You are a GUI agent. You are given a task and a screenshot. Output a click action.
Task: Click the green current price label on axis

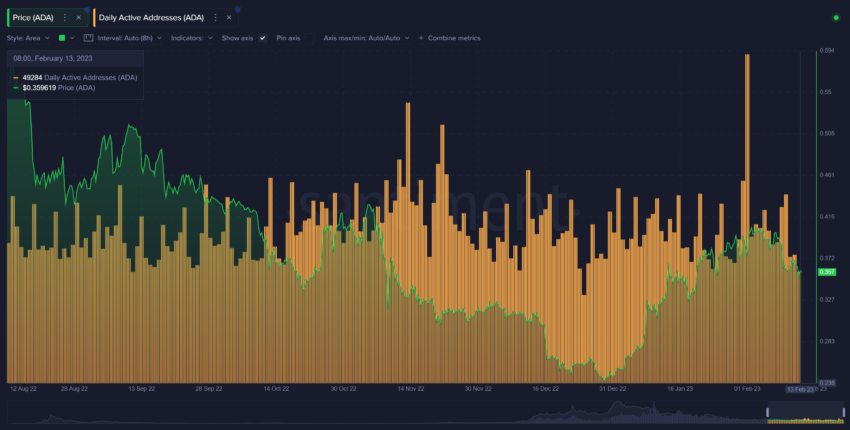pos(827,272)
